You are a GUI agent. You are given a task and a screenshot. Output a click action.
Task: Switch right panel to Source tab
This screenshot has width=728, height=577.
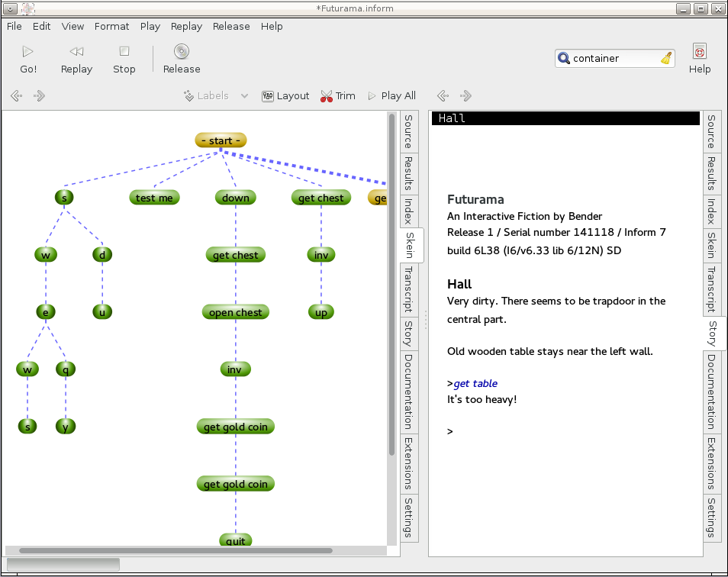(x=712, y=132)
